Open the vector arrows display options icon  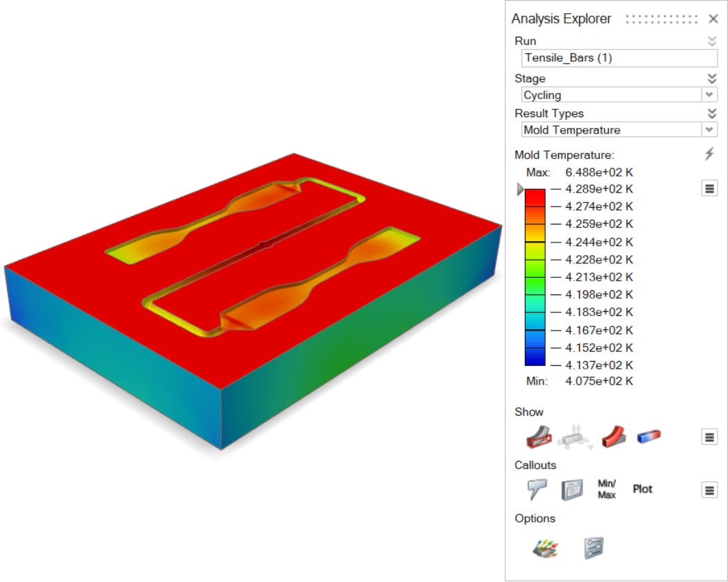coord(545,548)
